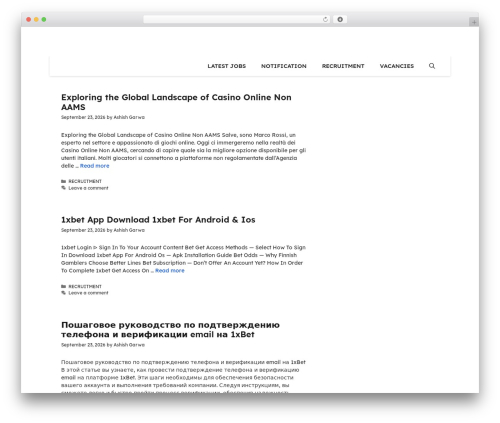Click the yellow minimize window button
The height and width of the screenshot is (423, 500).
click(36, 20)
